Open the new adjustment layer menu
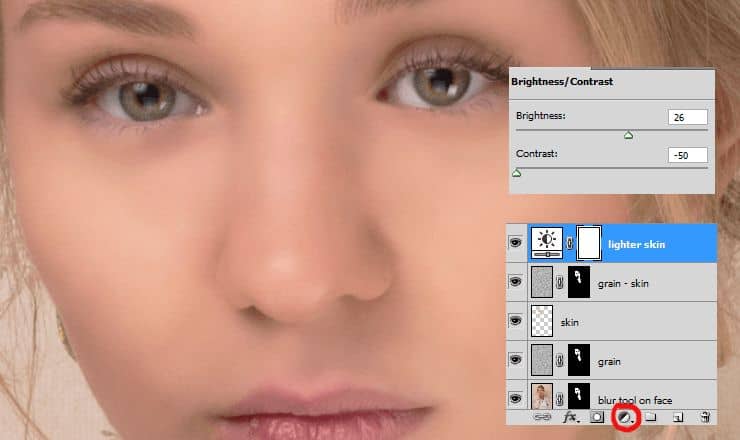 tap(624, 416)
